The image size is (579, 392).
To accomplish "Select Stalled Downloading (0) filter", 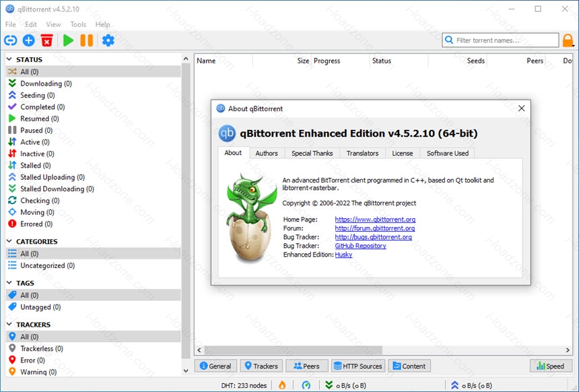I will click(x=94, y=189).
